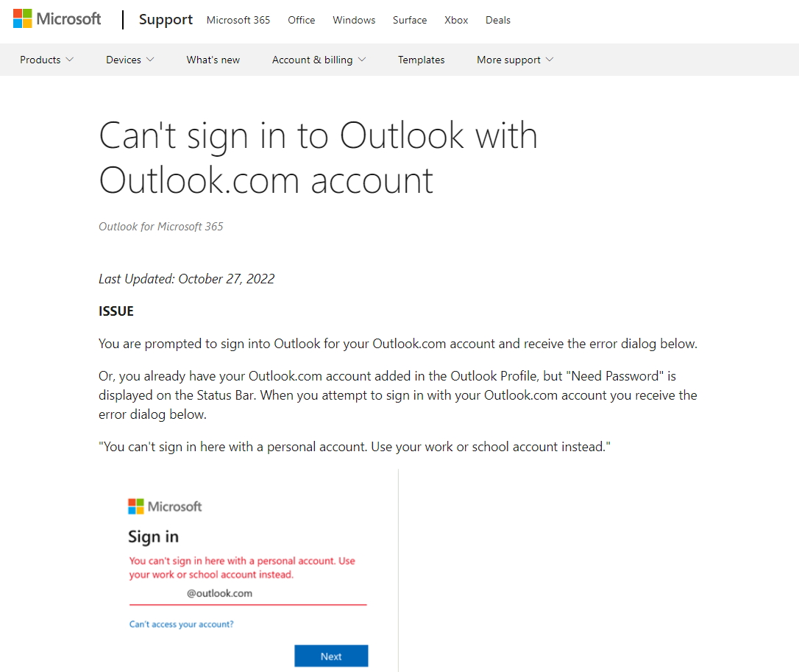Open the Templates section
The image size is (799, 672).
tap(421, 60)
